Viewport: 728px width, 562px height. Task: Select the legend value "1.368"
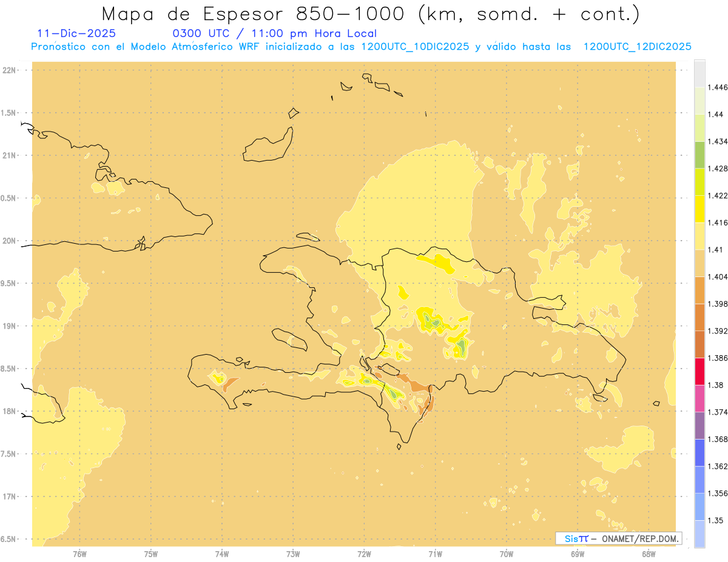pos(717,439)
